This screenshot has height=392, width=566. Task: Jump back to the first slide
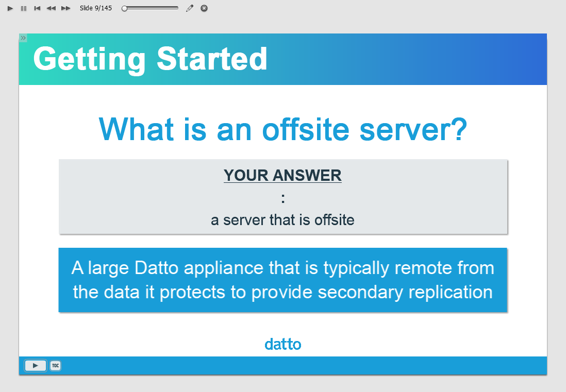(37, 8)
